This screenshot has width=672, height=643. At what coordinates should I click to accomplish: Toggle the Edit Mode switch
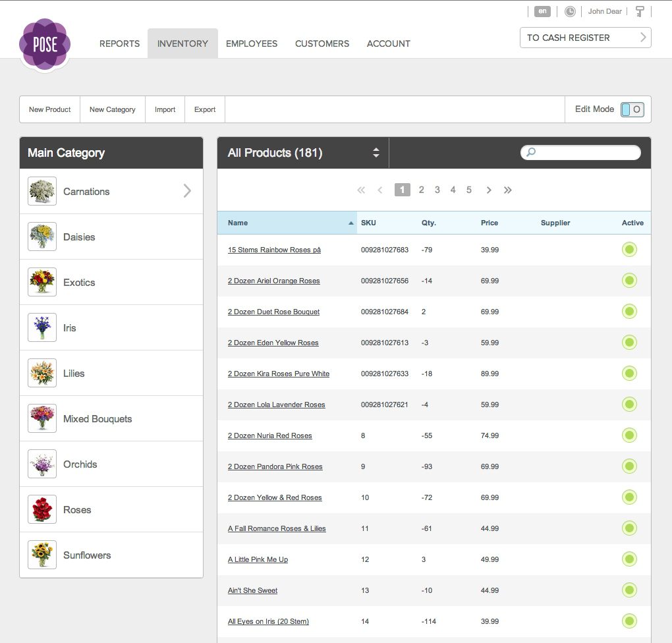[632, 109]
